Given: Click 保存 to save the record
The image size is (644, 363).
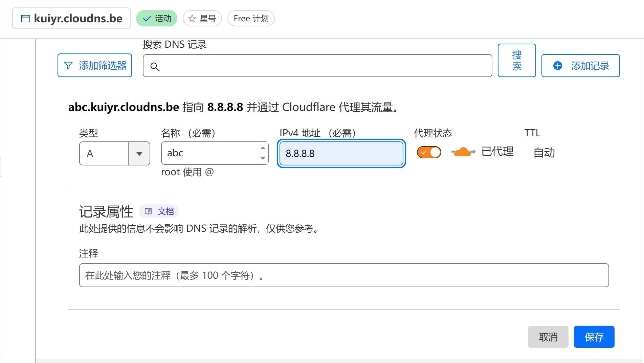Looking at the screenshot, I should click(594, 337).
